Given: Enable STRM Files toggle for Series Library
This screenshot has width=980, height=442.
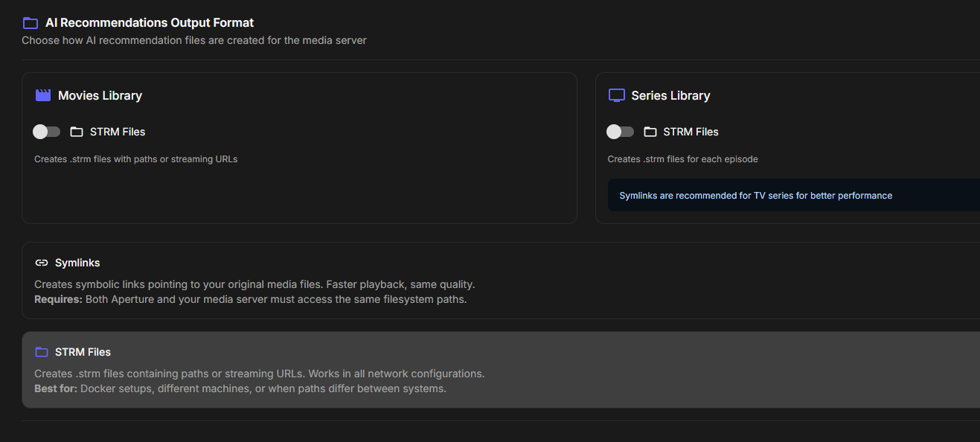Looking at the screenshot, I should coord(621,132).
